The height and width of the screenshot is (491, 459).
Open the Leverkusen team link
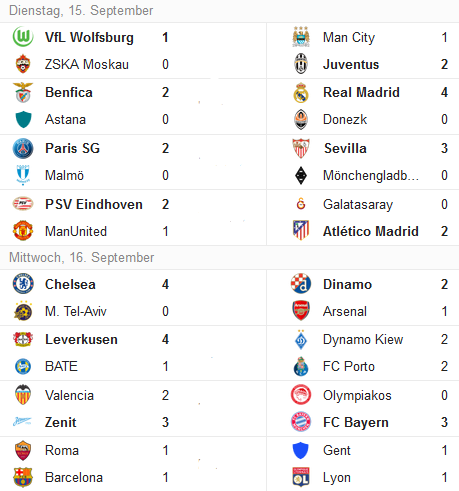pos(81,339)
